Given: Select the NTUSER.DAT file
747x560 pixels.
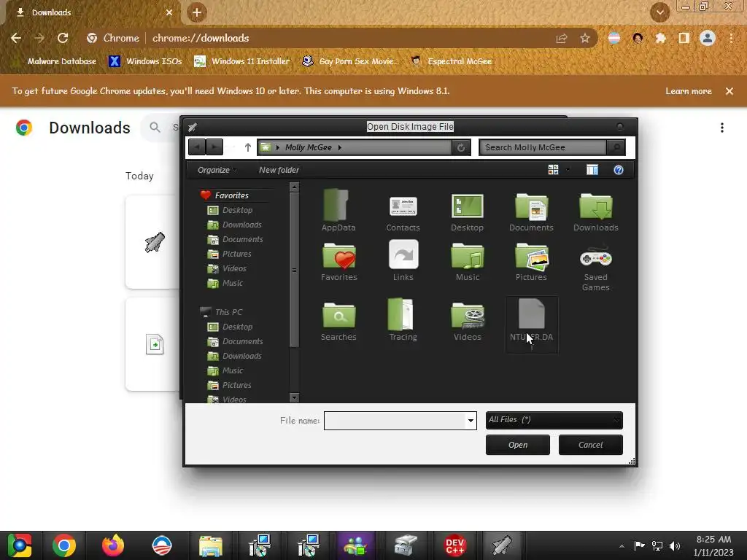Looking at the screenshot, I should click(x=531, y=324).
